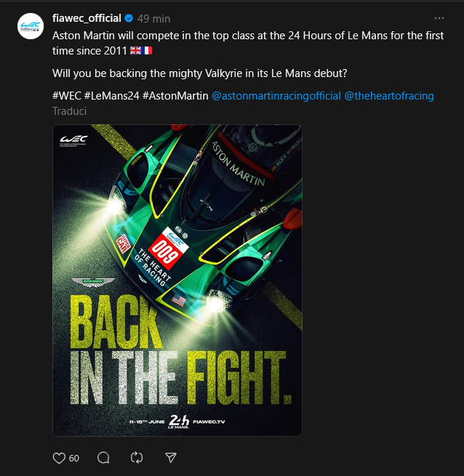This screenshot has height=476, width=464.
Task: Click the UK and France flag emojis
Action: [x=140, y=51]
